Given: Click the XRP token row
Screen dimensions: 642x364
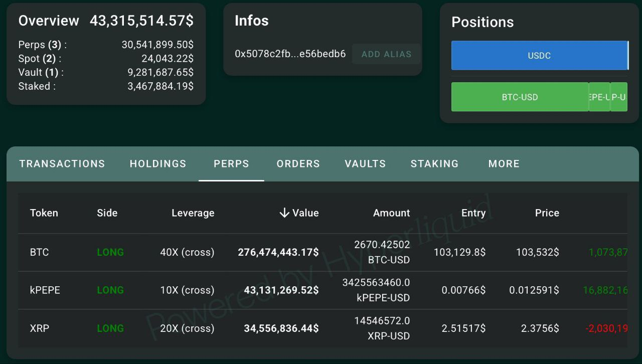Looking at the screenshot, I should pos(323,328).
